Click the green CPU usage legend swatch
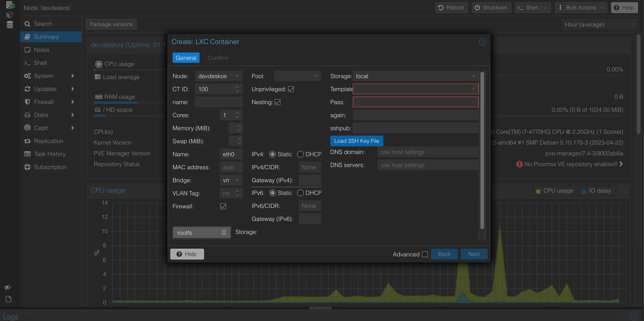Viewport: 644px width, 321px height. pos(538,191)
